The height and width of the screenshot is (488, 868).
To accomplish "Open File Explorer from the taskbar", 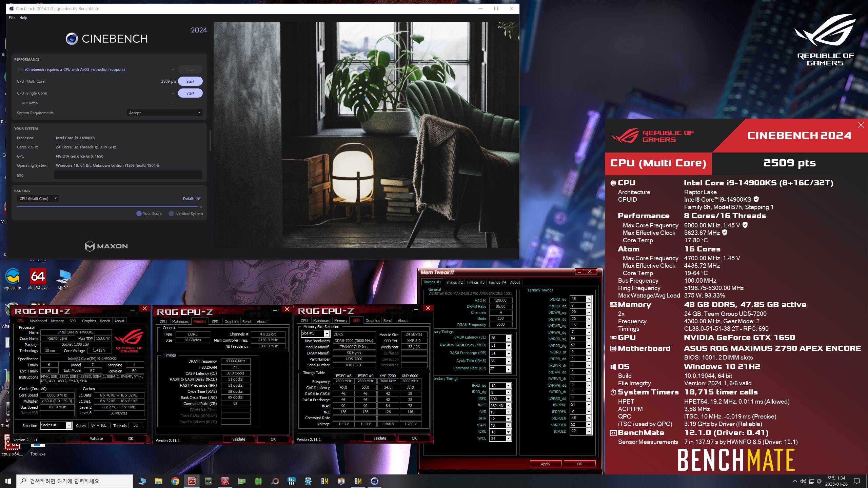I will point(158,481).
